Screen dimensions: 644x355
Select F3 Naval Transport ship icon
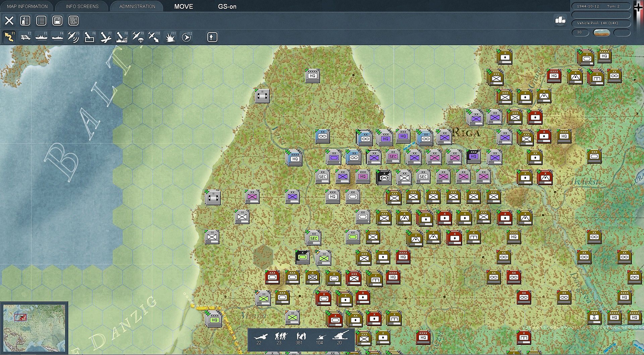point(41,37)
